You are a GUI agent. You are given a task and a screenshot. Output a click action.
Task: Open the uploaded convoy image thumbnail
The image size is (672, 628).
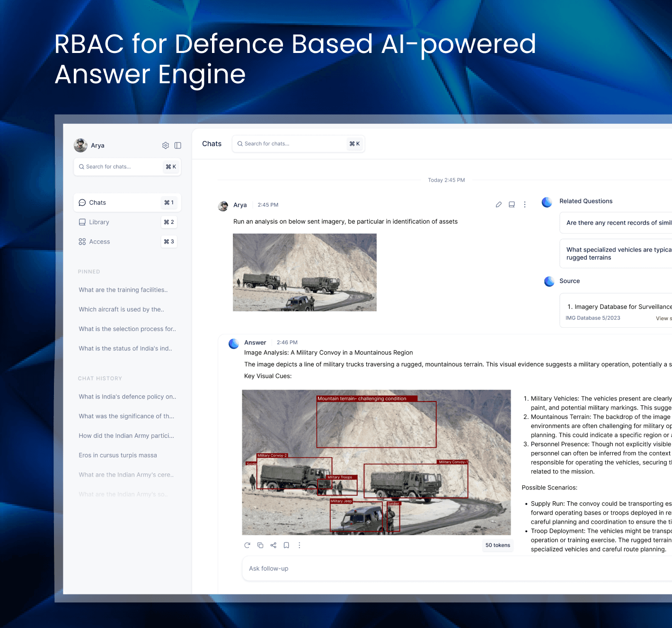point(305,272)
